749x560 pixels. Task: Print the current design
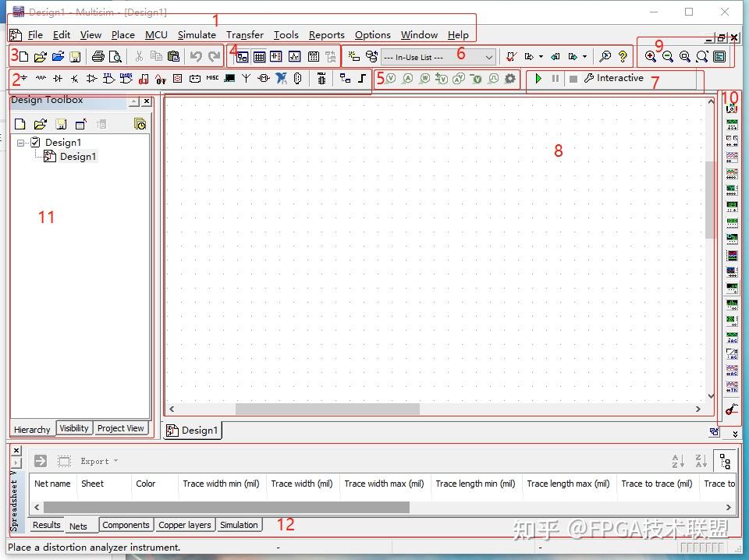(x=99, y=56)
